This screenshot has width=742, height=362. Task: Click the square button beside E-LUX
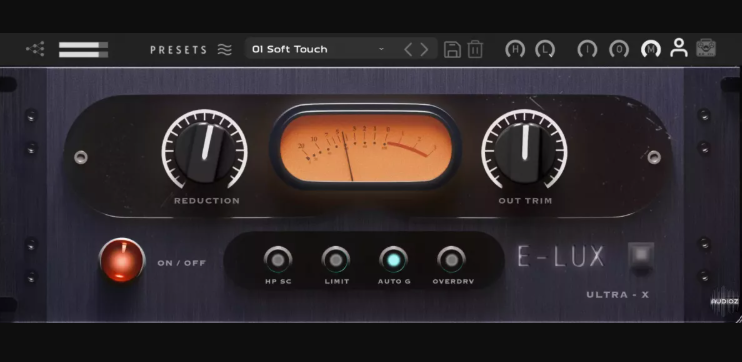coord(641,256)
